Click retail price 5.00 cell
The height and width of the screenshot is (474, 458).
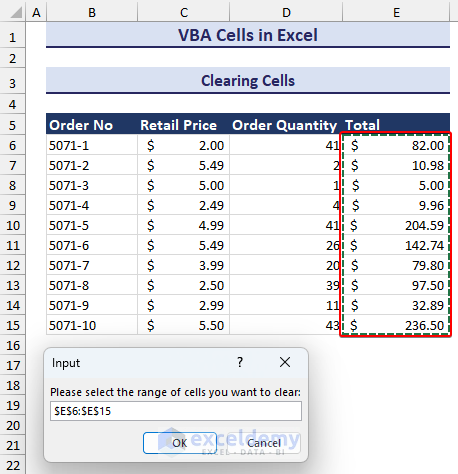pyautogui.click(x=183, y=185)
